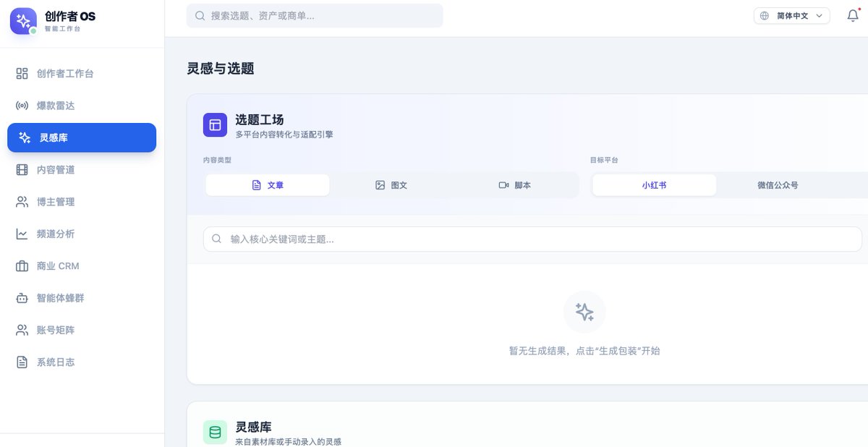Open 创作者工作台 dashboard icon

22,74
